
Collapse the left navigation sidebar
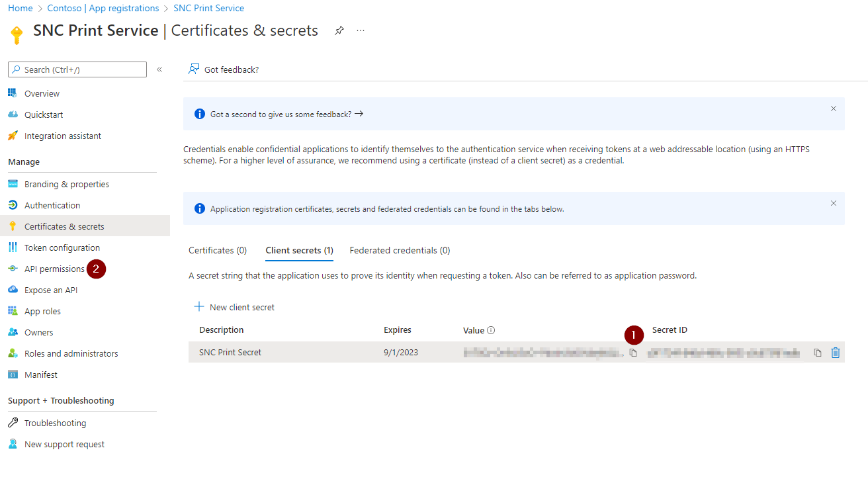(159, 69)
